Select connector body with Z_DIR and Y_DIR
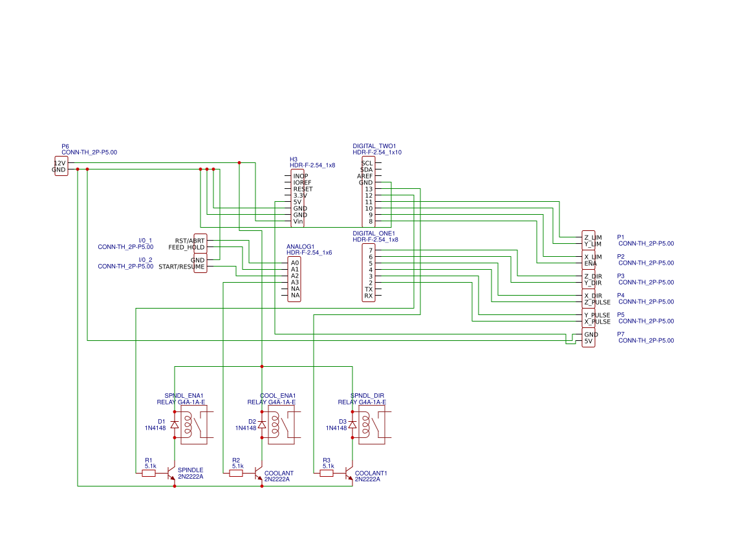The width and height of the screenshot is (756, 535). coord(589,279)
